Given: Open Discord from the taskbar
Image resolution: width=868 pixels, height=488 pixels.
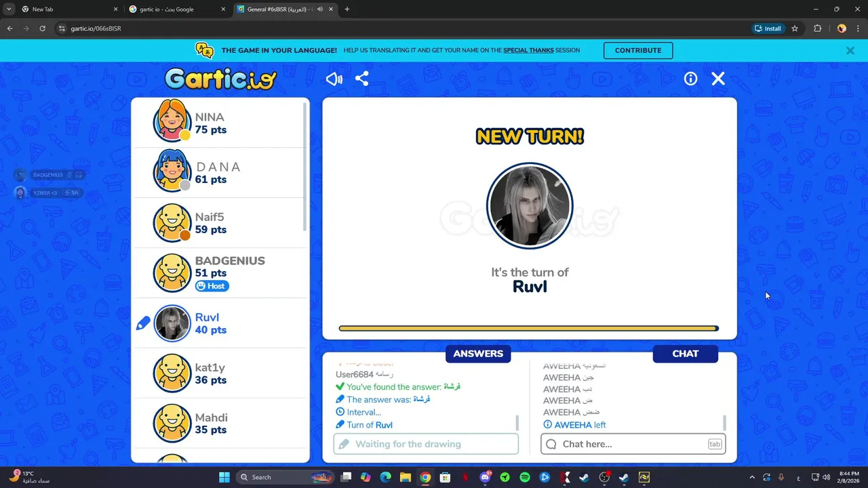Looking at the screenshot, I should tap(485, 477).
